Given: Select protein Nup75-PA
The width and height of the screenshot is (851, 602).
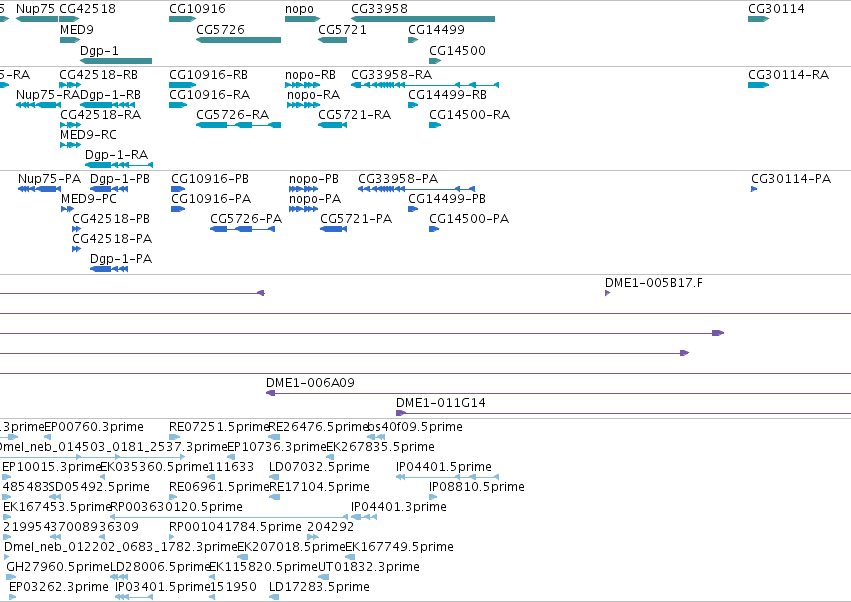Looking at the screenshot, I should coord(49,179).
